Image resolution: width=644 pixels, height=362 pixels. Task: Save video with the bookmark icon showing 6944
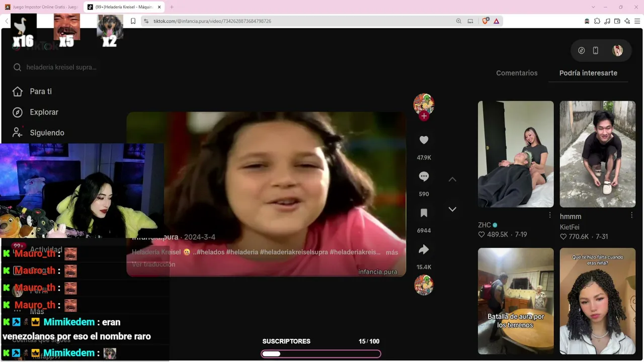pos(424,213)
